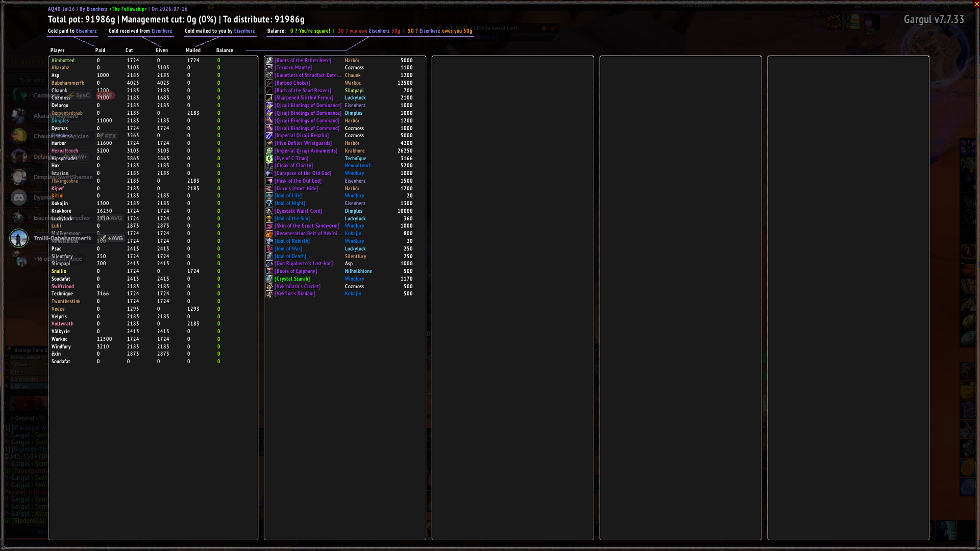
Task: Click the [Crystal Scarab] item name link
Action: [x=292, y=279]
